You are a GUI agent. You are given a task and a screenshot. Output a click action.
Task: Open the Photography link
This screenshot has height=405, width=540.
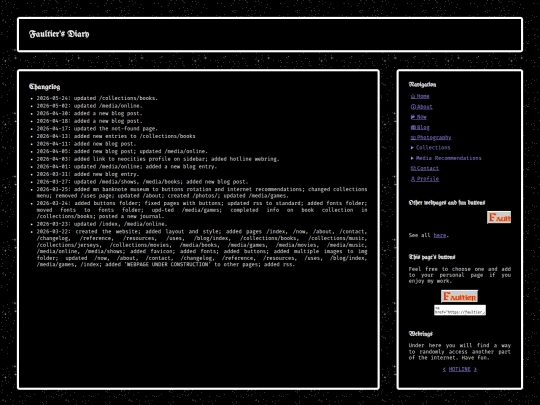point(431,137)
